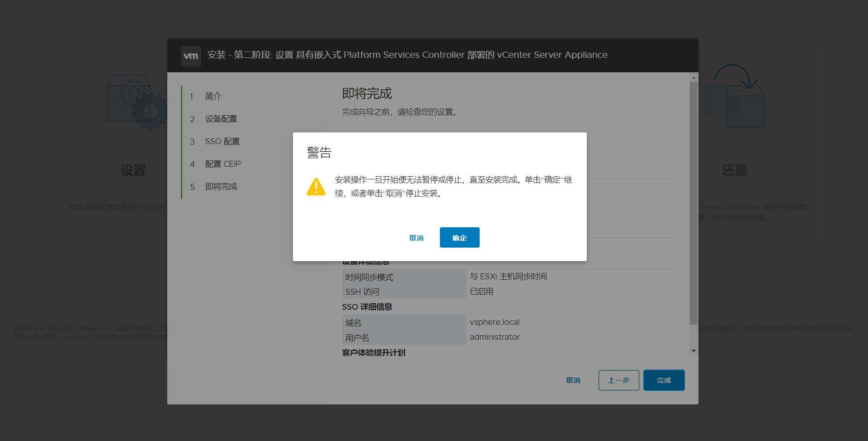Click the 设置 gears icon in background
Screen dimensions: 868x441
137,102
